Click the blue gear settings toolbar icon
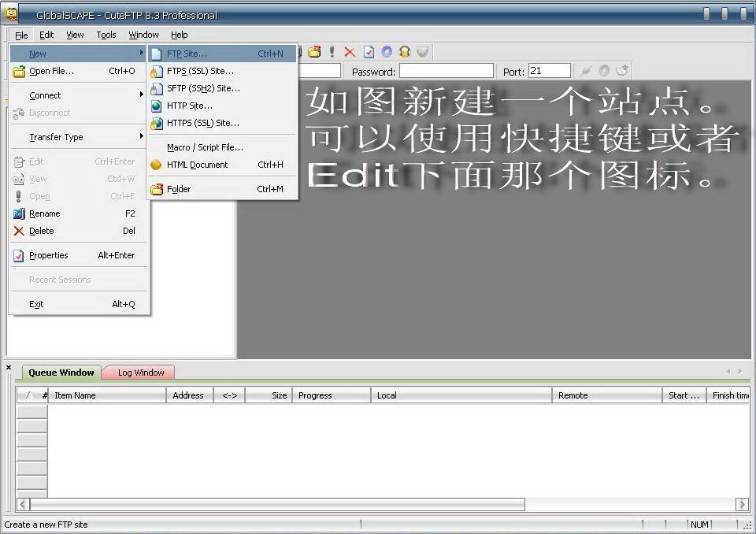 coord(387,52)
